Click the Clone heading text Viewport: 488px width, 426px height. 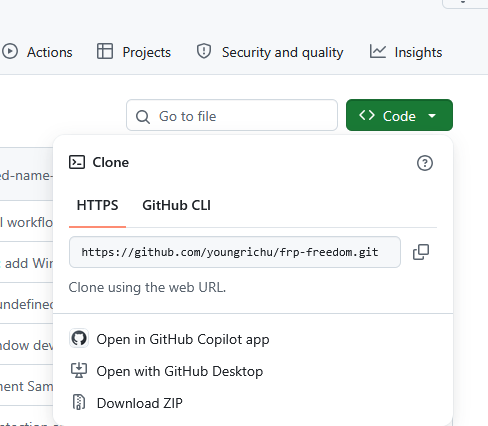tap(111, 162)
